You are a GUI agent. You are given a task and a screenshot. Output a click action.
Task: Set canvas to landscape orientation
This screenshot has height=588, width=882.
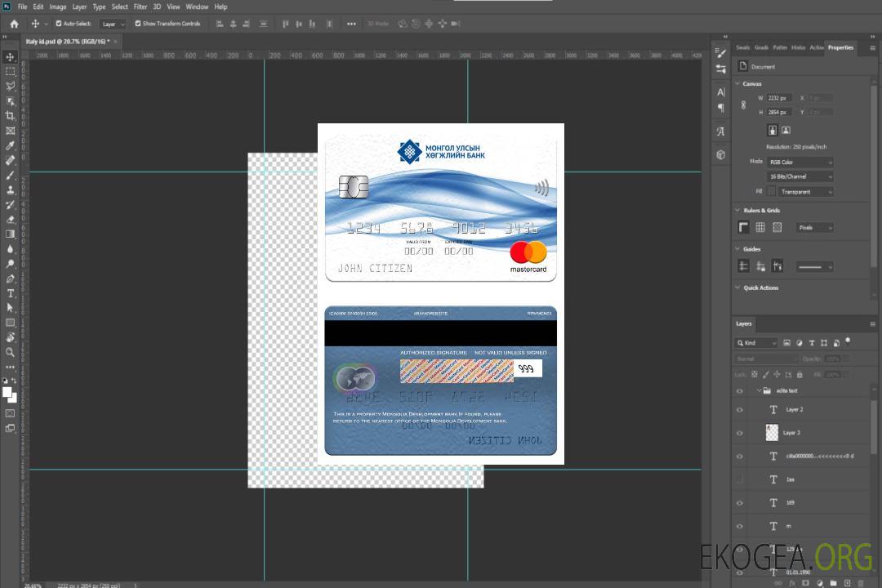[x=786, y=131]
